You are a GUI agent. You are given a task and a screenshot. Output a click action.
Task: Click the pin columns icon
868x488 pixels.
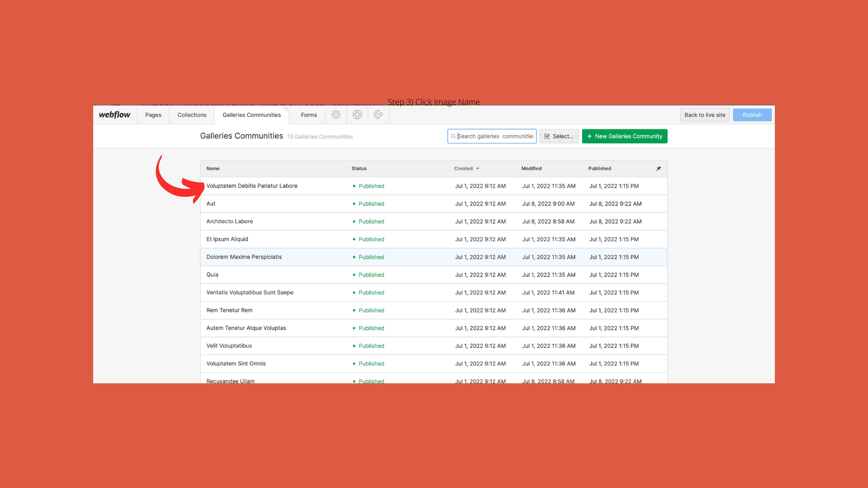pyautogui.click(x=658, y=169)
